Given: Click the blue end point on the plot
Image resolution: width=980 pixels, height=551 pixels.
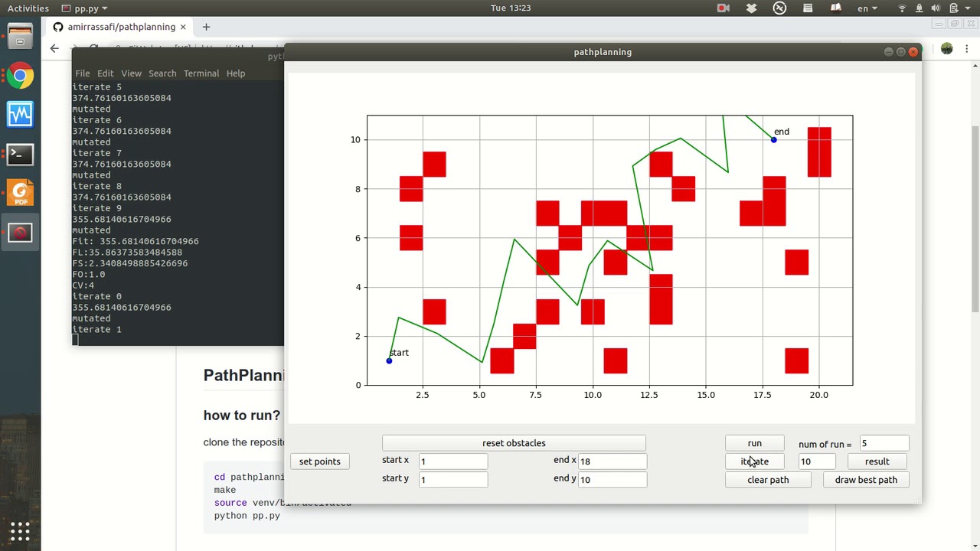Looking at the screenshot, I should point(774,139).
